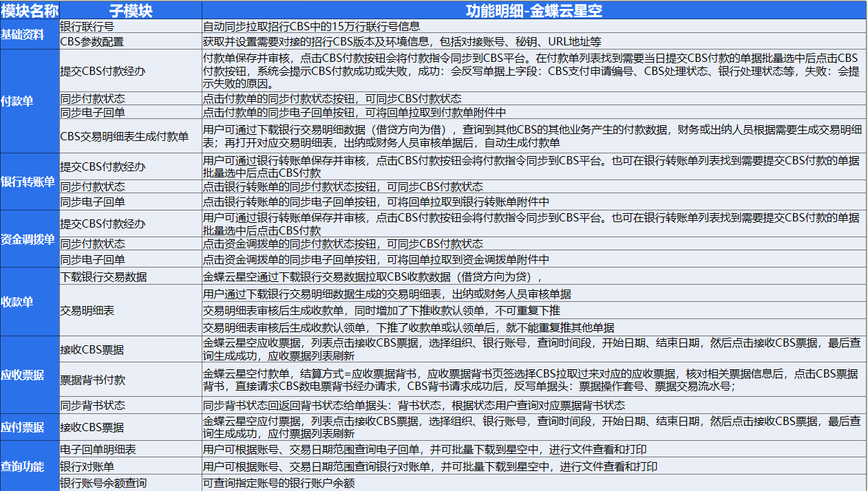
Task: Select 接收CBS票据 in the 应付票据 section
Action: (x=131, y=426)
